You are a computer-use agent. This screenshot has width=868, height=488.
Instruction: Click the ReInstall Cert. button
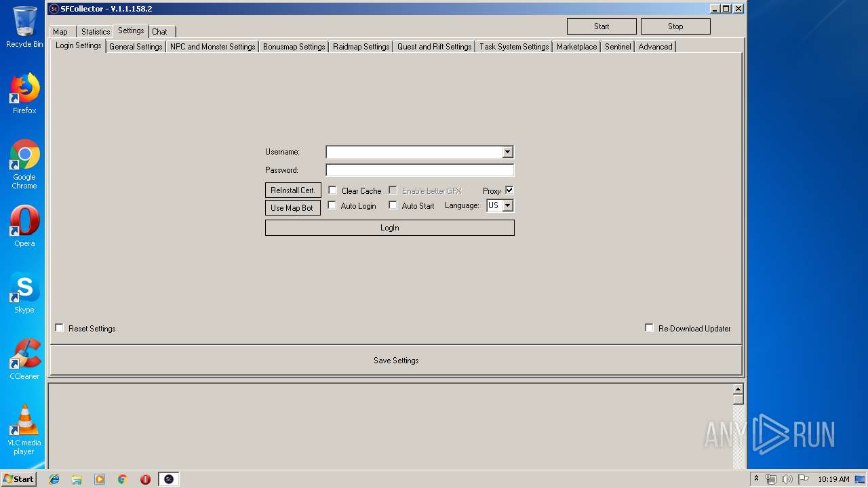click(x=293, y=190)
